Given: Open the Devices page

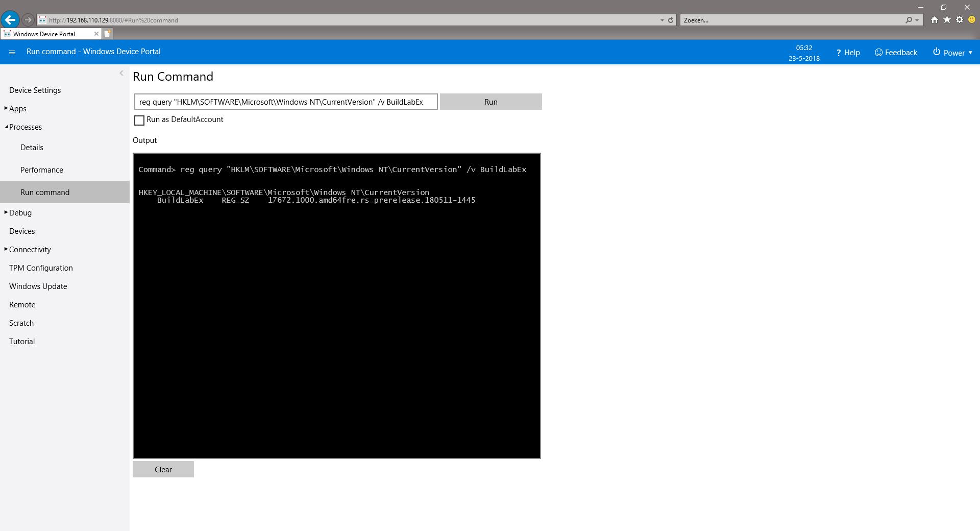Looking at the screenshot, I should point(22,231).
